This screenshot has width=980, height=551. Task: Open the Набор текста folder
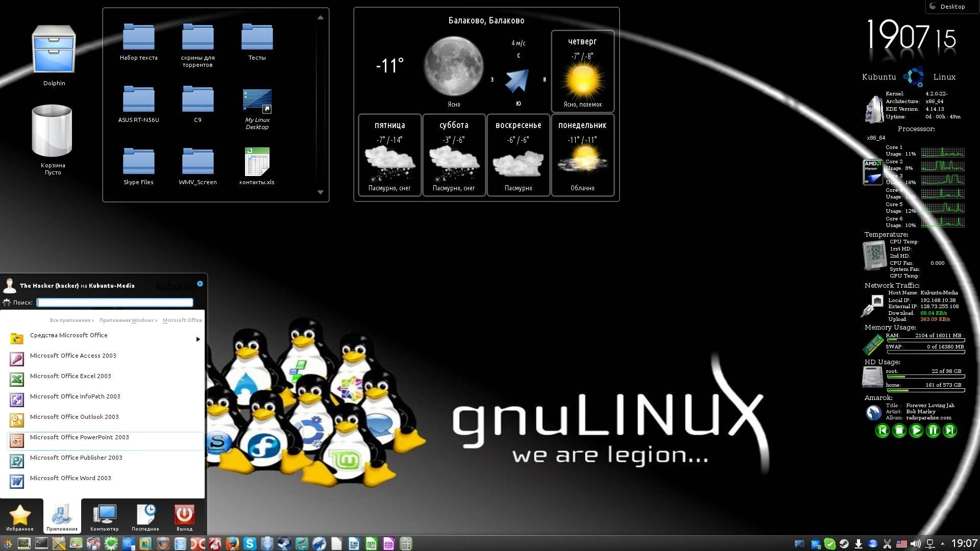tap(138, 42)
